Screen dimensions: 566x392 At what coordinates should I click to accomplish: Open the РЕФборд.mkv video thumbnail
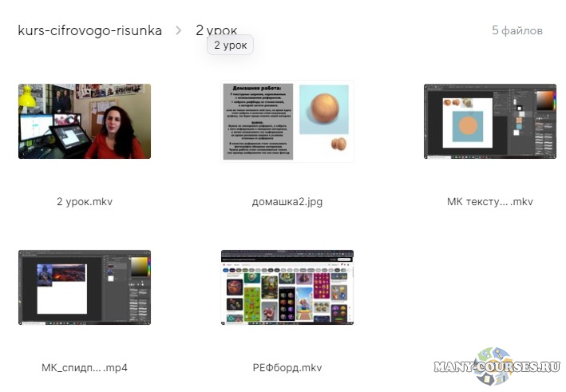[x=287, y=287]
